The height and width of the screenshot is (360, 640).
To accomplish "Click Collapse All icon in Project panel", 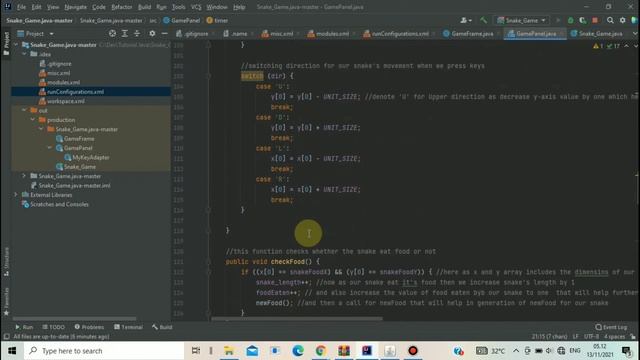I will tap(137, 33).
